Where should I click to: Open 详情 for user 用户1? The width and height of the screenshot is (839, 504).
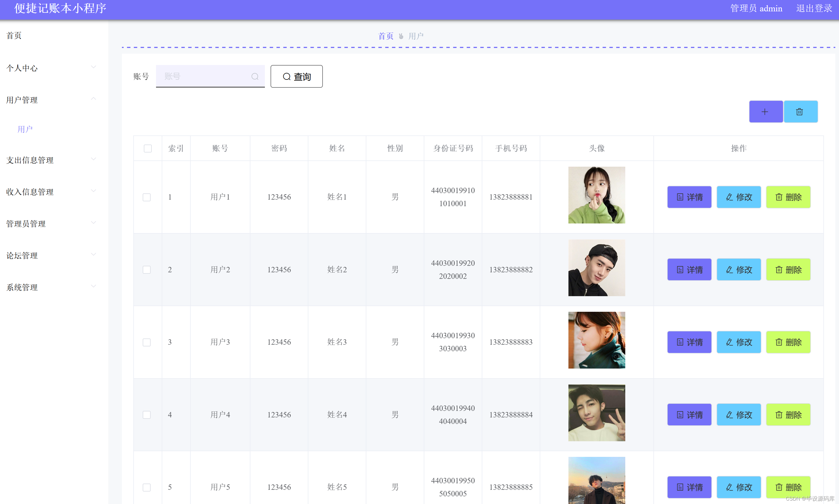pos(689,197)
